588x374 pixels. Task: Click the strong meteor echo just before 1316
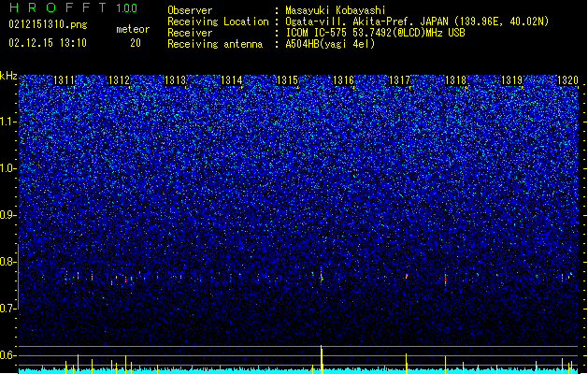coord(322,278)
